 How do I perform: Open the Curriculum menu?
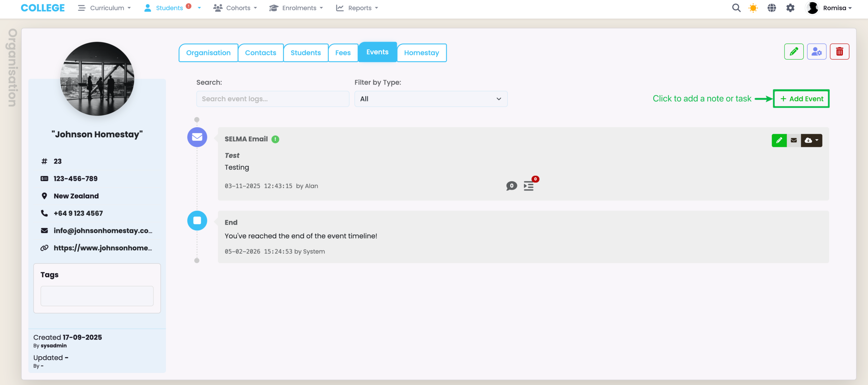[104, 8]
